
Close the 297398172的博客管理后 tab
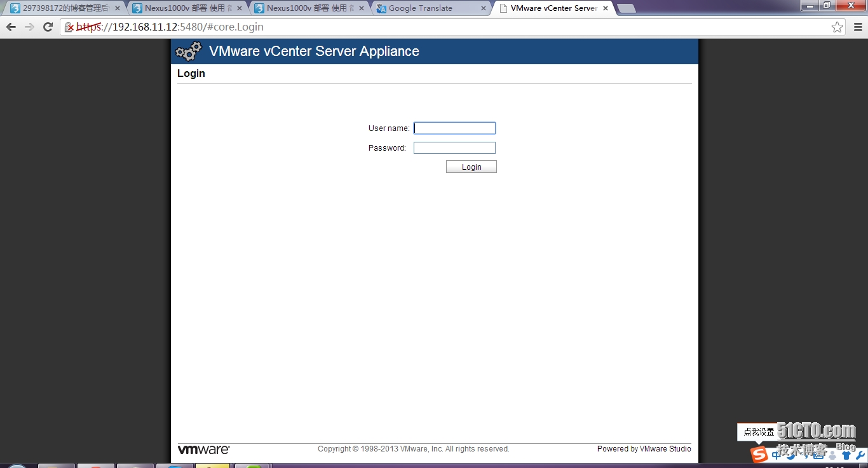[117, 8]
